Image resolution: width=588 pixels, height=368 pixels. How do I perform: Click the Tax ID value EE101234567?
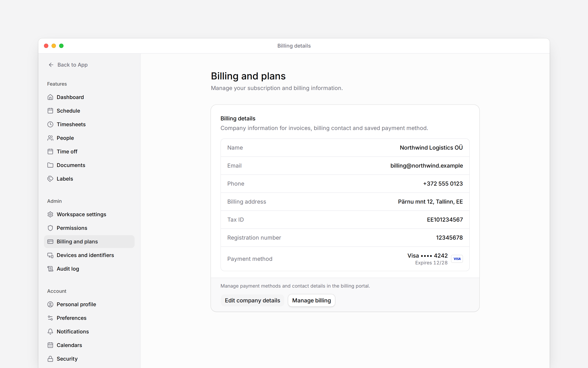(x=445, y=220)
